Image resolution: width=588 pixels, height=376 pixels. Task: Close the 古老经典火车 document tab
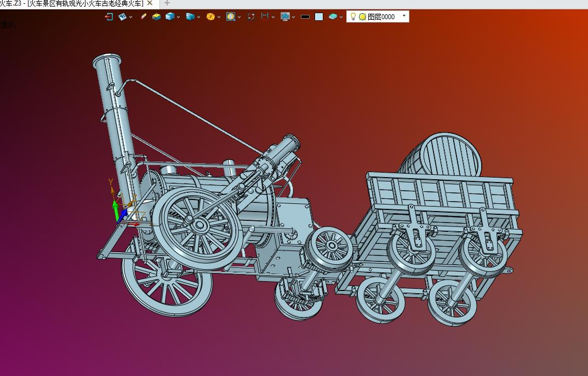150,3
